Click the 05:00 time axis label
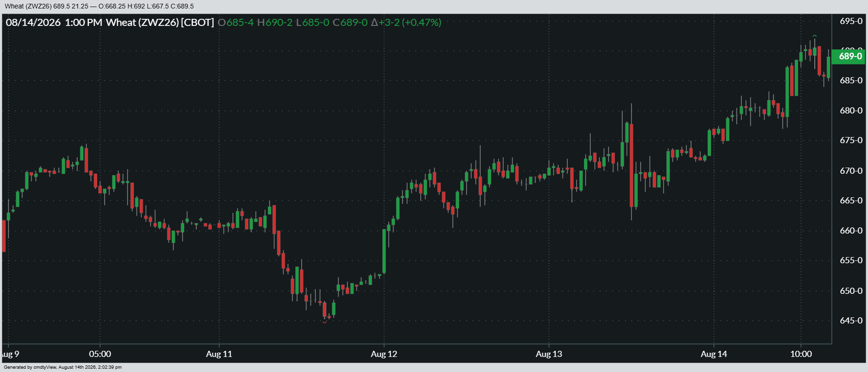 click(100, 354)
